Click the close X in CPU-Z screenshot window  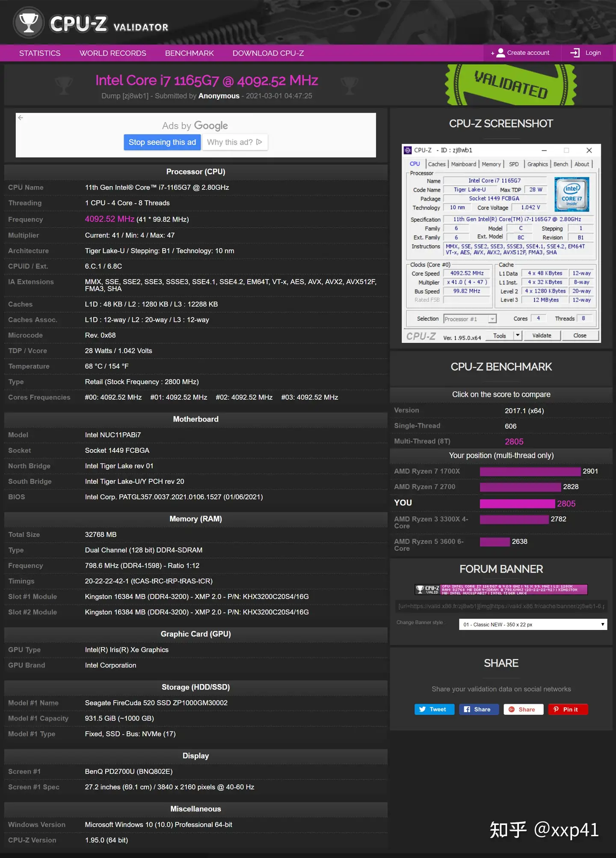(x=589, y=150)
